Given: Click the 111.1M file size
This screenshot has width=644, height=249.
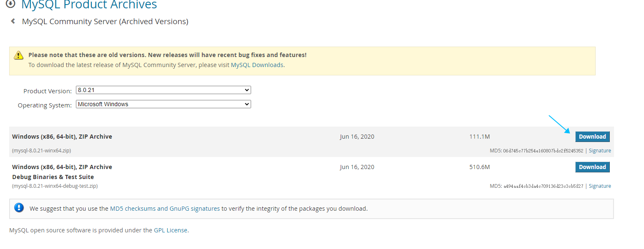Looking at the screenshot, I should pyautogui.click(x=479, y=137).
